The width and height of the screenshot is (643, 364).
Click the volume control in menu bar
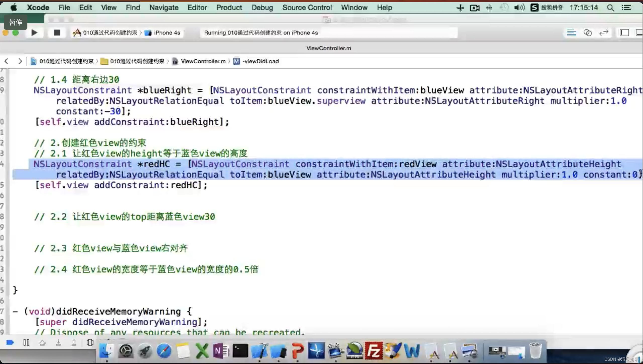519,8
